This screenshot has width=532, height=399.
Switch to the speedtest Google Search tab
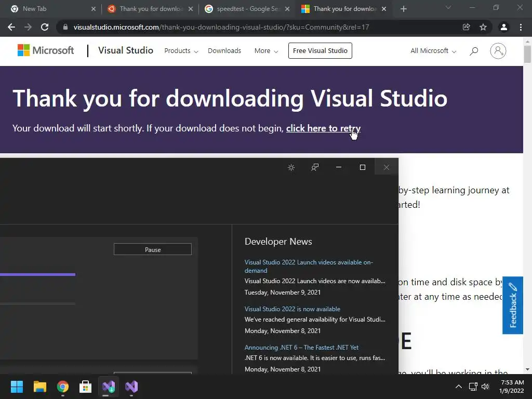[246, 9]
